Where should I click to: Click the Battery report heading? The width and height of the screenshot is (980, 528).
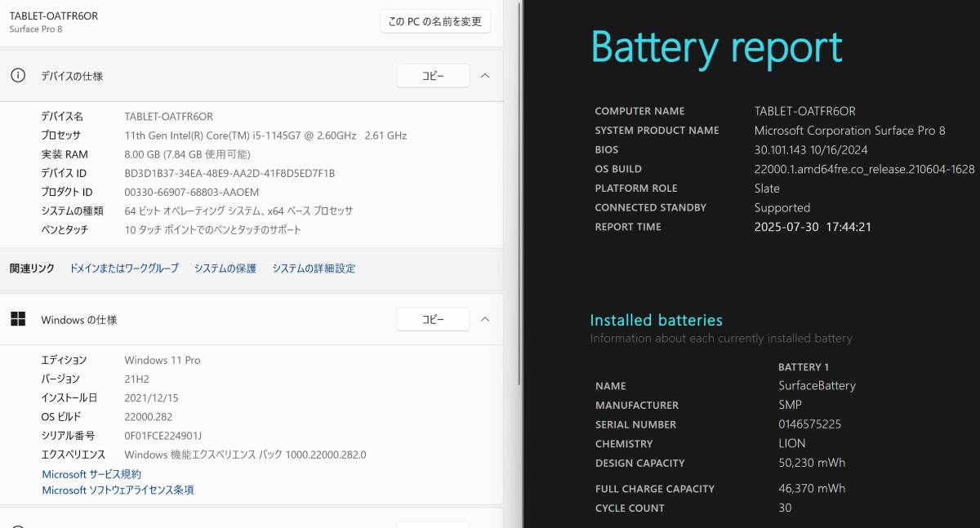(717, 47)
